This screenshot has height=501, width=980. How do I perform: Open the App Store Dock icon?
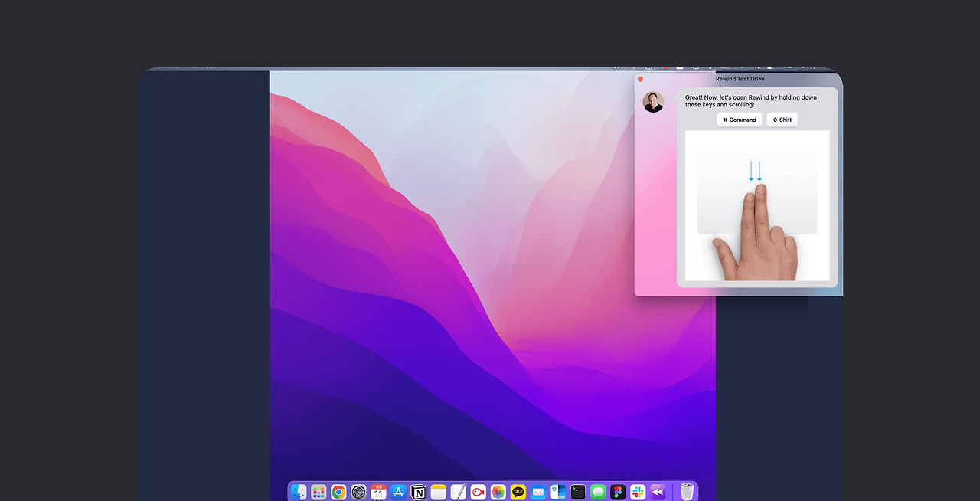click(x=398, y=492)
